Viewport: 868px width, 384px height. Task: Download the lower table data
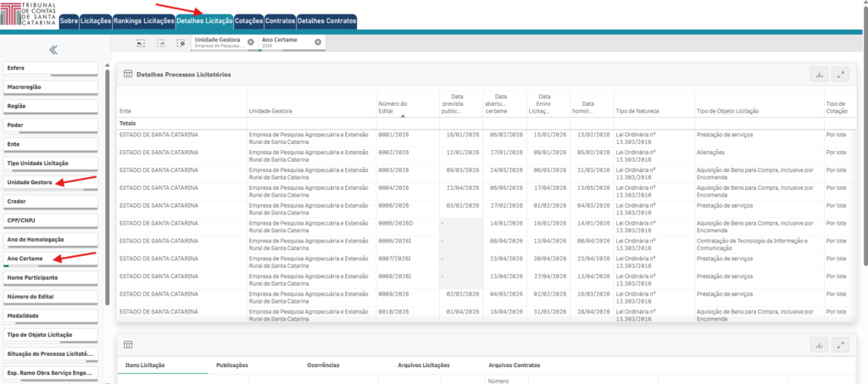click(819, 345)
